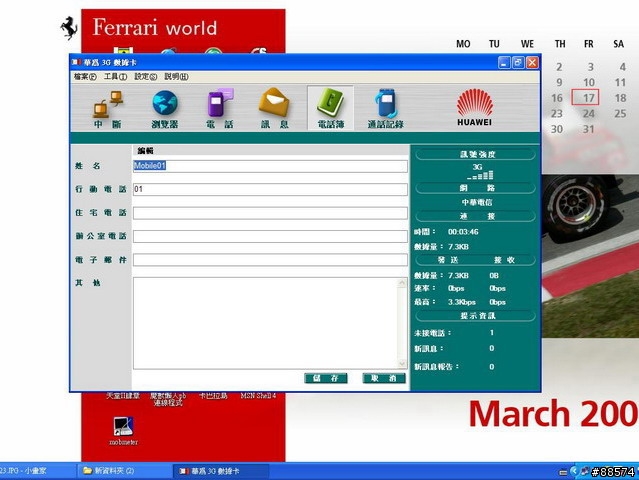Click the 卡巴拉島 desktop shortcut label
The width and height of the screenshot is (639, 480).
point(213,396)
